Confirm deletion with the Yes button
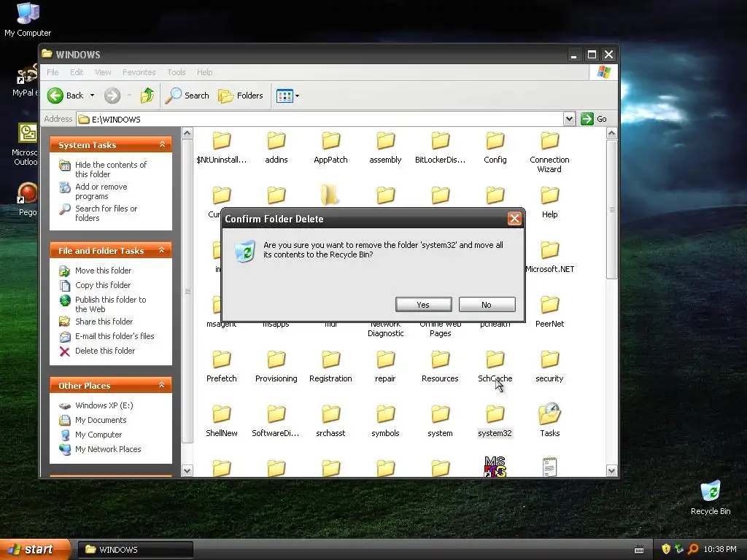This screenshot has height=560, width=747. click(423, 305)
